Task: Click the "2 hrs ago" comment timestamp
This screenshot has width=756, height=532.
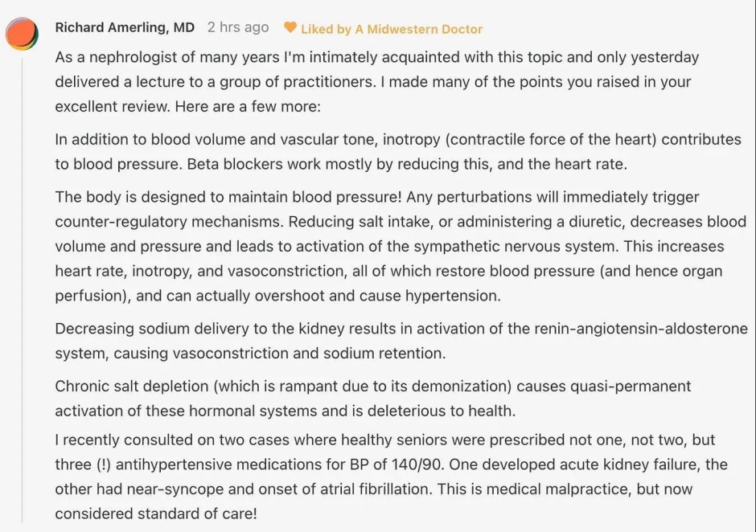Action: pyautogui.click(x=238, y=27)
